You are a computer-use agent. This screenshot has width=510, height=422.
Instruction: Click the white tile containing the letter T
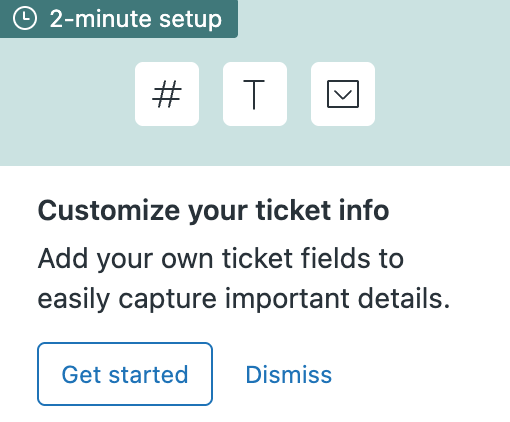click(255, 94)
